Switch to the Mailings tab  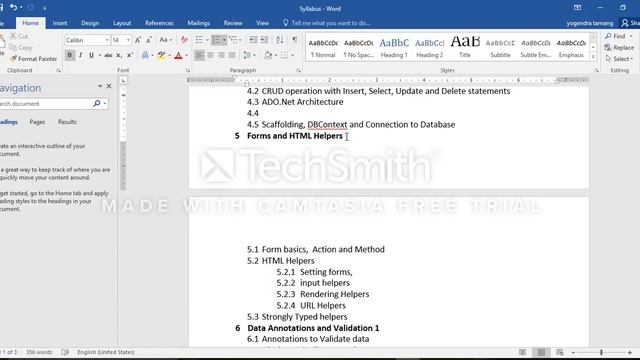199,23
